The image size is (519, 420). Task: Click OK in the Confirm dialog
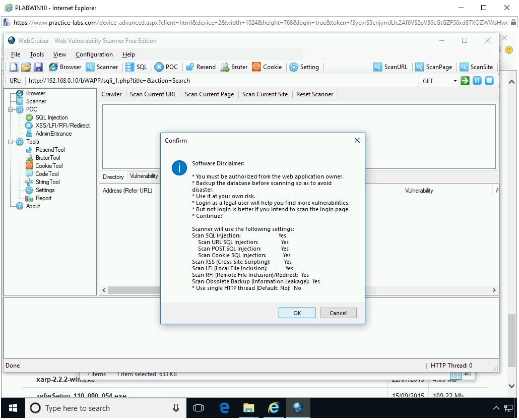[297, 313]
